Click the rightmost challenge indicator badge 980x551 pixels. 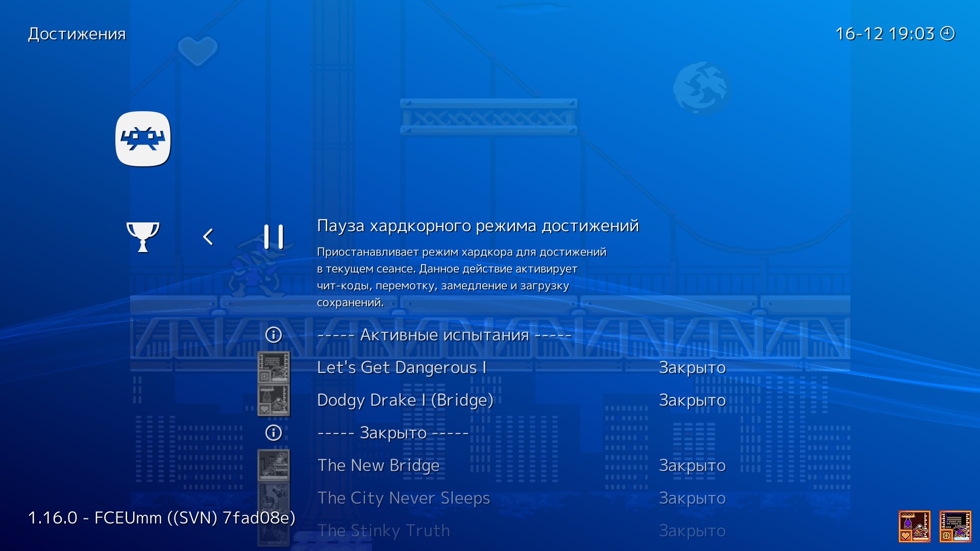click(x=955, y=526)
